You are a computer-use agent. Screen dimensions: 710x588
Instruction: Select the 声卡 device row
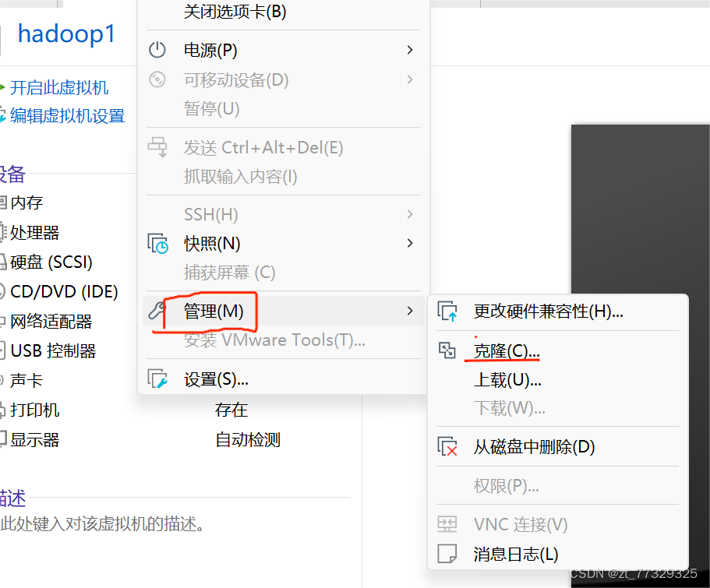point(26,380)
